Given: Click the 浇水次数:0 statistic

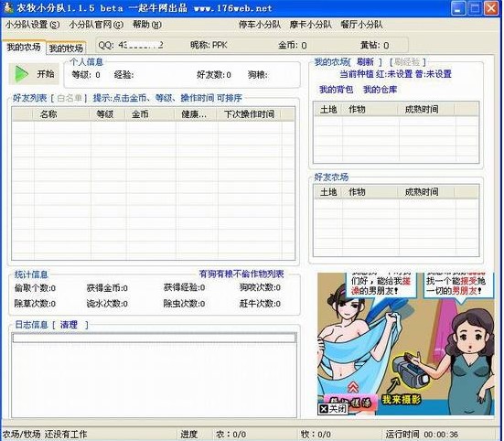Looking at the screenshot, I should point(107,304).
